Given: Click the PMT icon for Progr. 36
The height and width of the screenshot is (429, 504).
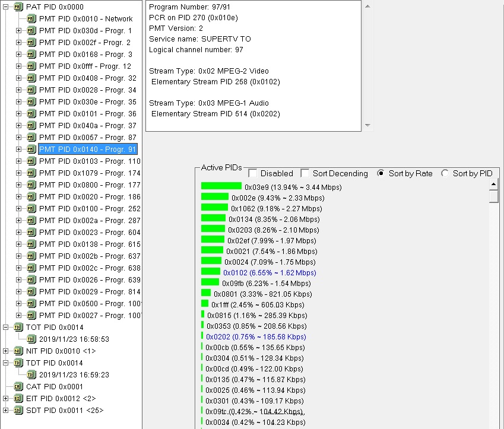Looking at the screenshot, I should 31,113.
